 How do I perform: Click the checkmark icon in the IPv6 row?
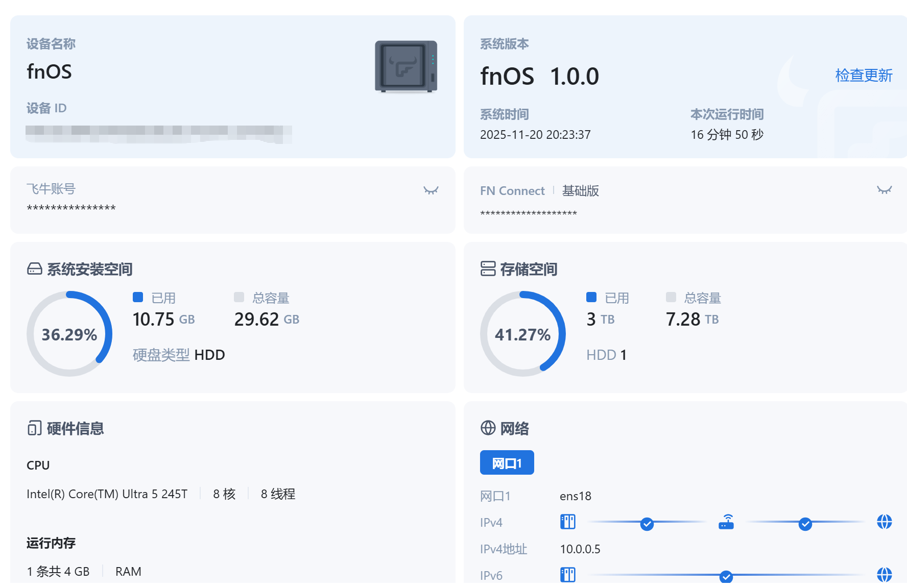pyautogui.click(x=726, y=577)
